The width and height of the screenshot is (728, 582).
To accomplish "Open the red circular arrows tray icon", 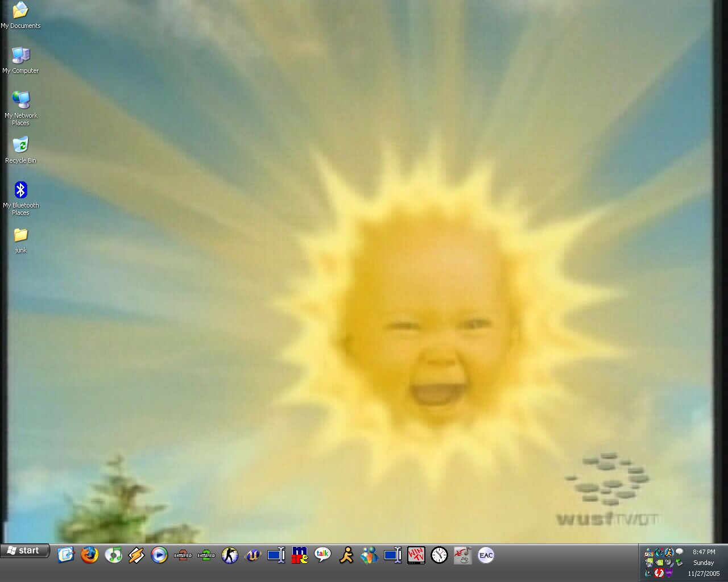I will [x=659, y=573].
